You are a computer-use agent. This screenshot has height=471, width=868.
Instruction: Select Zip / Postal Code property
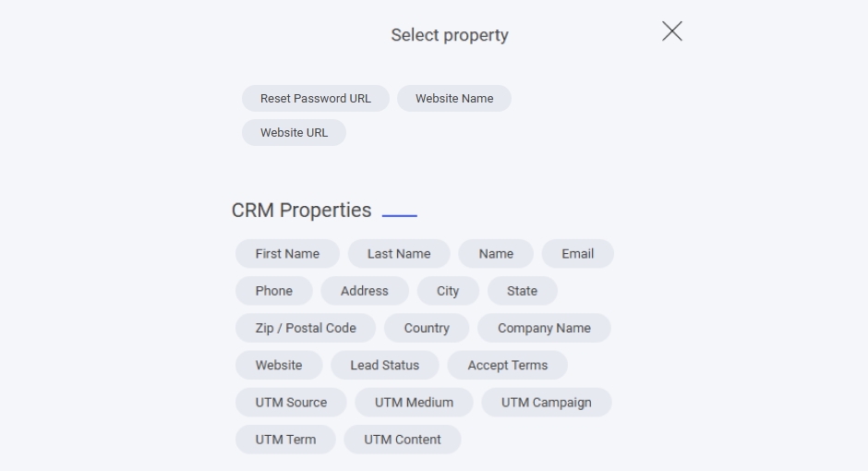click(x=306, y=328)
